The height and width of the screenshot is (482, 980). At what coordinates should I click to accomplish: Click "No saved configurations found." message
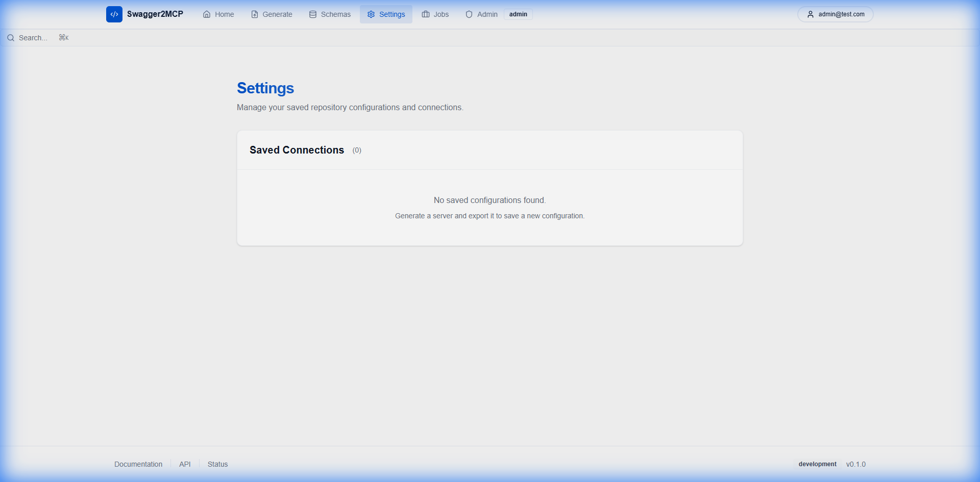[x=490, y=200]
